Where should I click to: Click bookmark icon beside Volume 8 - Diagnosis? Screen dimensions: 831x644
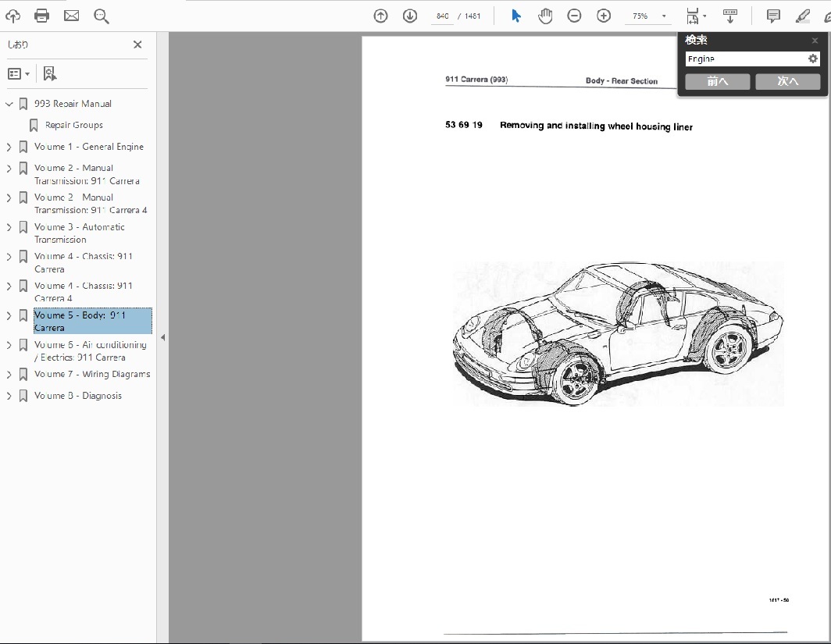click(23, 396)
